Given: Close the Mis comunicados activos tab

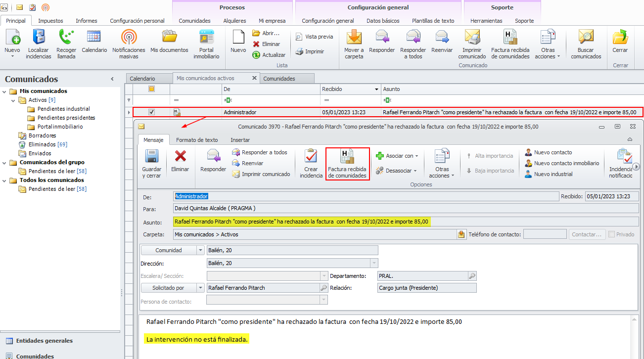Looking at the screenshot, I should (x=254, y=78).
